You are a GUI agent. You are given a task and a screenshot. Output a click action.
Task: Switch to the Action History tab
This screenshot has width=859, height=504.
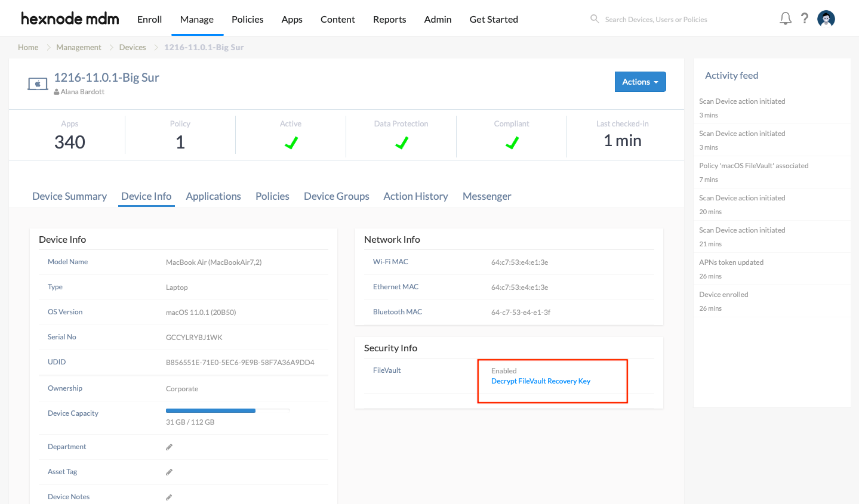415,196
